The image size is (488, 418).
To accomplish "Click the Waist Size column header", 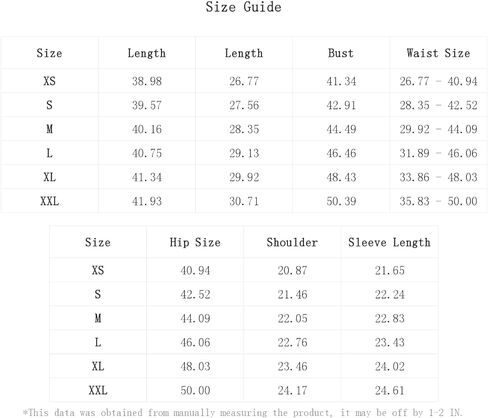I will coord(438,53).
